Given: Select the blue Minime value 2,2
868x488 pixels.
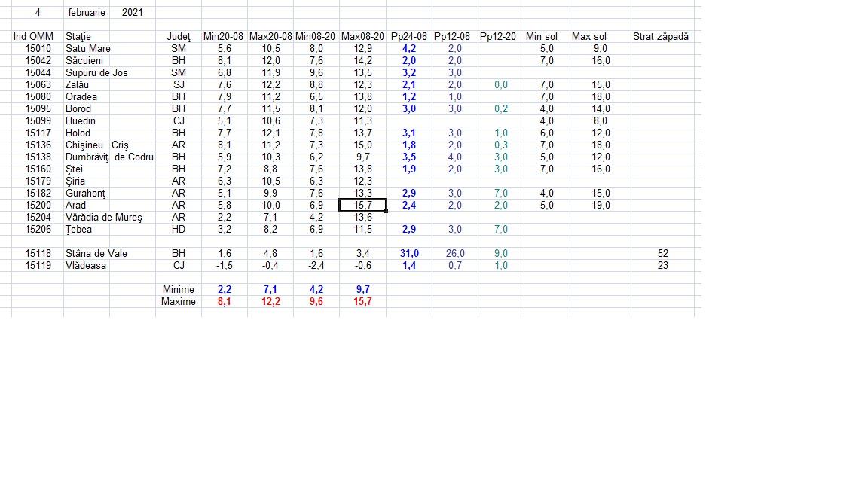Looking at the screenshot, I should pyautogui.click(x=224, y=290).
